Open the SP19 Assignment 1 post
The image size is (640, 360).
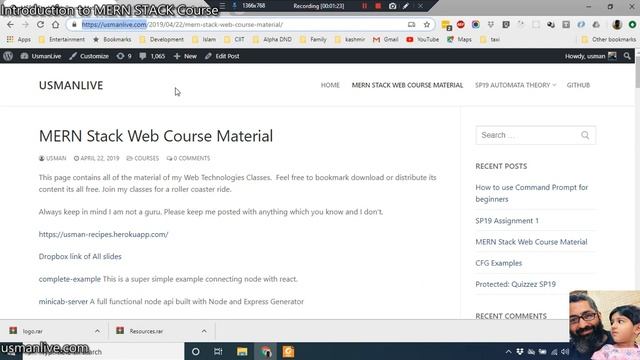(x=507, y=221)
